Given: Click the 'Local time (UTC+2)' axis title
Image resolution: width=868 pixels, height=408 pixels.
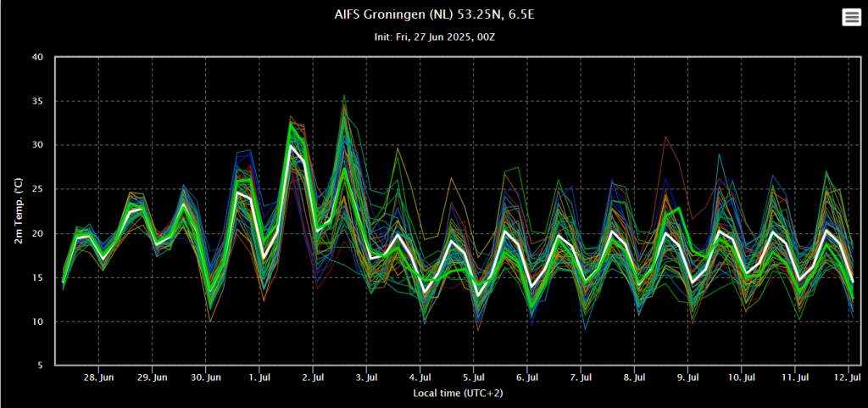Looking at the screenshot, I should click(x=458, y=393).
